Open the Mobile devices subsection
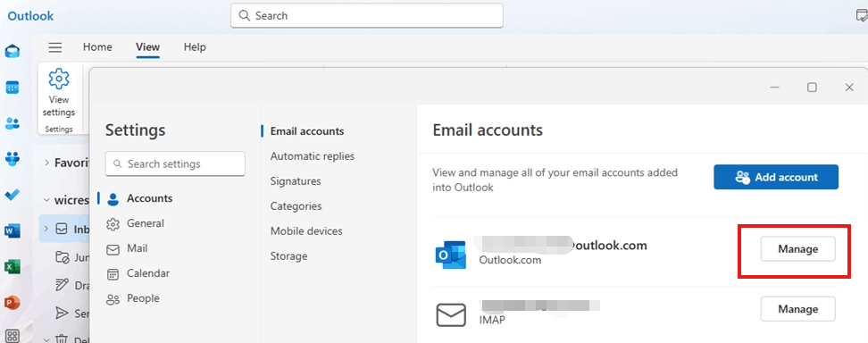 [306, 231]
